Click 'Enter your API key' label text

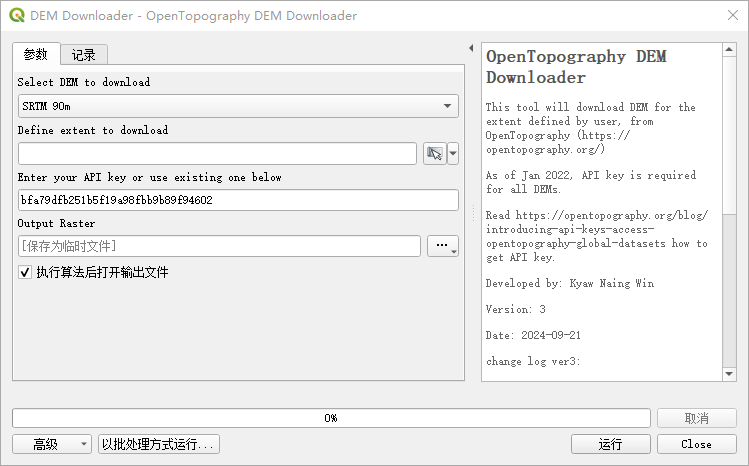pyautogui.click(x=150, y=177)
